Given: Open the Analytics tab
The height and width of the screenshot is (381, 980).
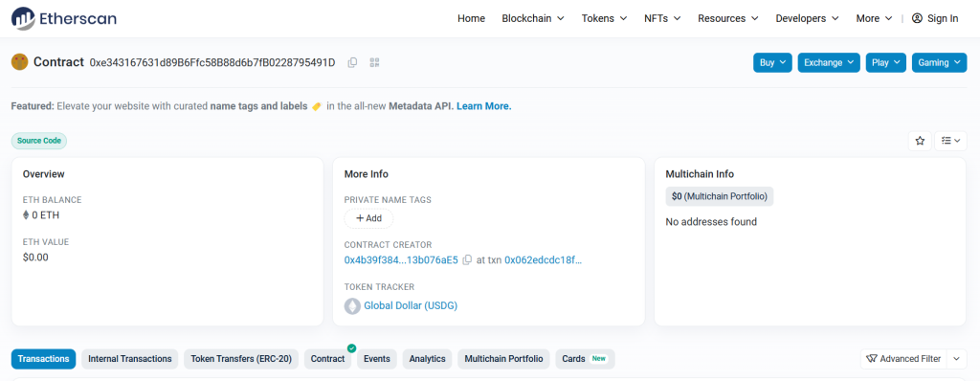Looking at the screenshot, I should point(428,359).
